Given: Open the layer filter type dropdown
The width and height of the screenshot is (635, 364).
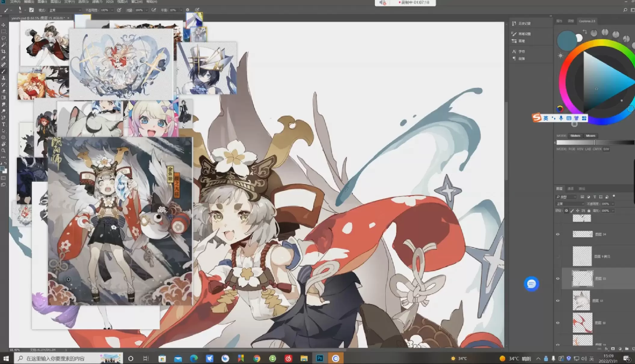Looking at the screenshot, I should (x=566, y=197).
